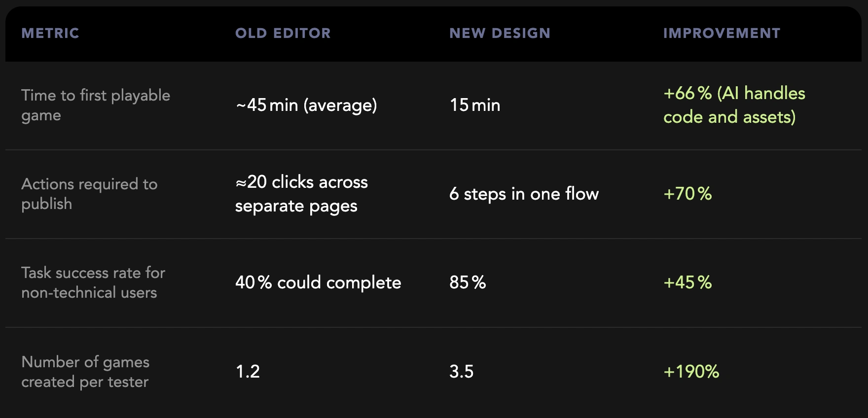Screen dimensions: 868x418
Task: Click the '6 steps in one flow' cell
Action: (x=524, y=194)
